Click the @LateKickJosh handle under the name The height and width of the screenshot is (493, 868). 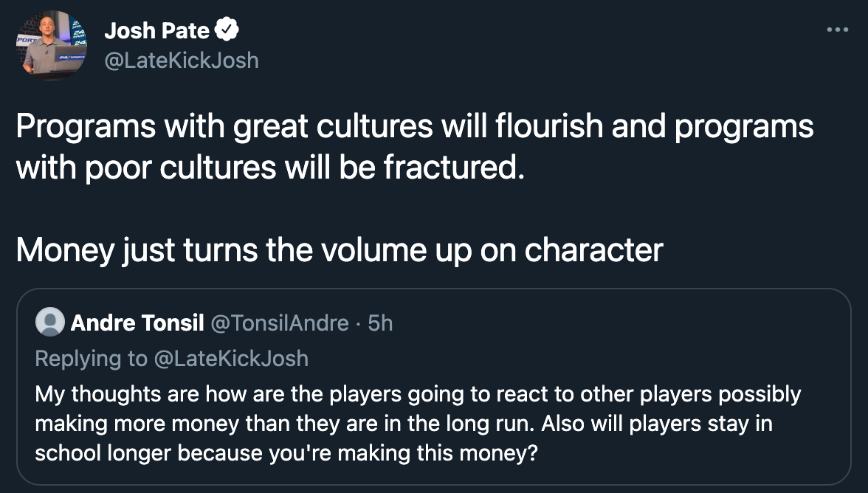point(182,60)
